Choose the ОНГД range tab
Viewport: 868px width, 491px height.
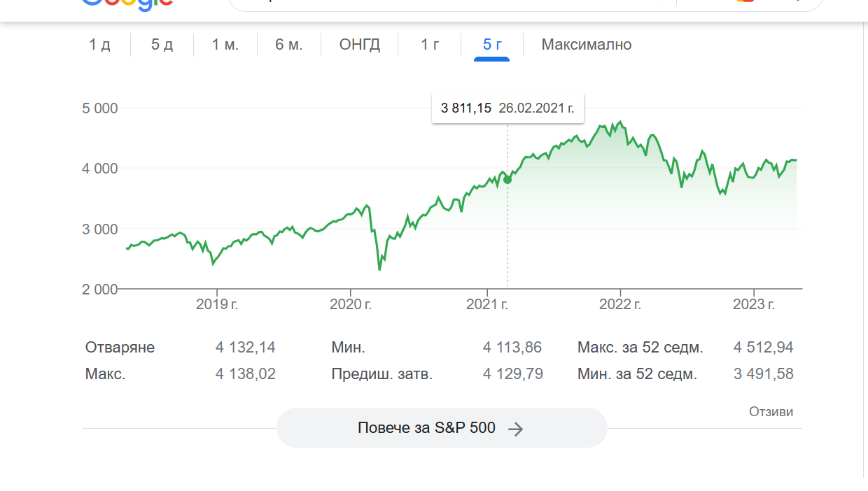coord(360,45)
